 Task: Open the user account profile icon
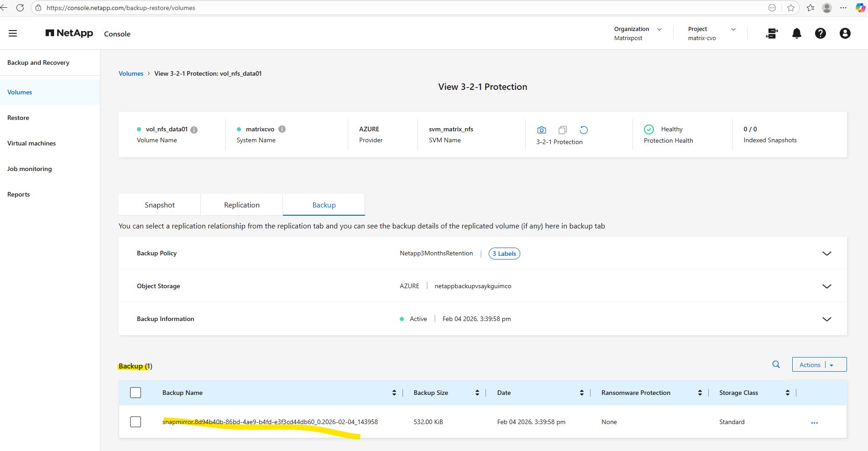845,33
